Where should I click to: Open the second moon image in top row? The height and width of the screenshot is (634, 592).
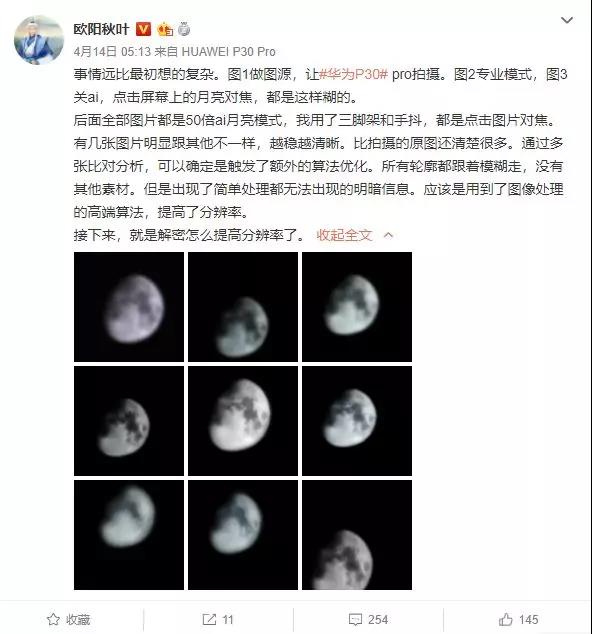(243, 307)
